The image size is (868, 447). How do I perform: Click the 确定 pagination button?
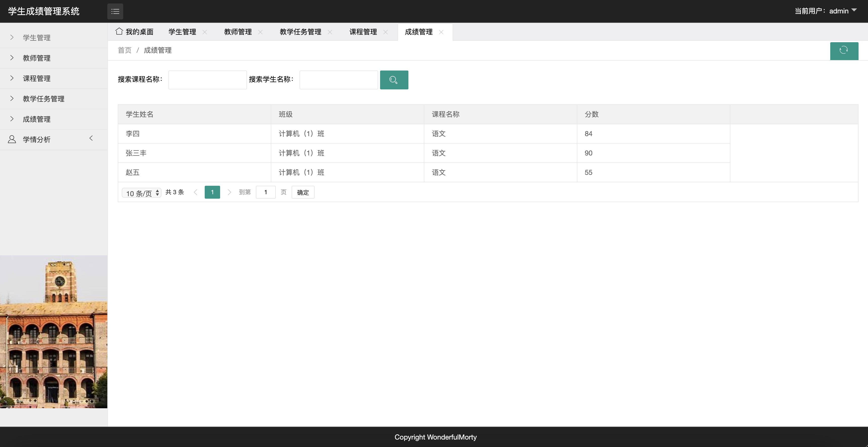coord(303,192)
